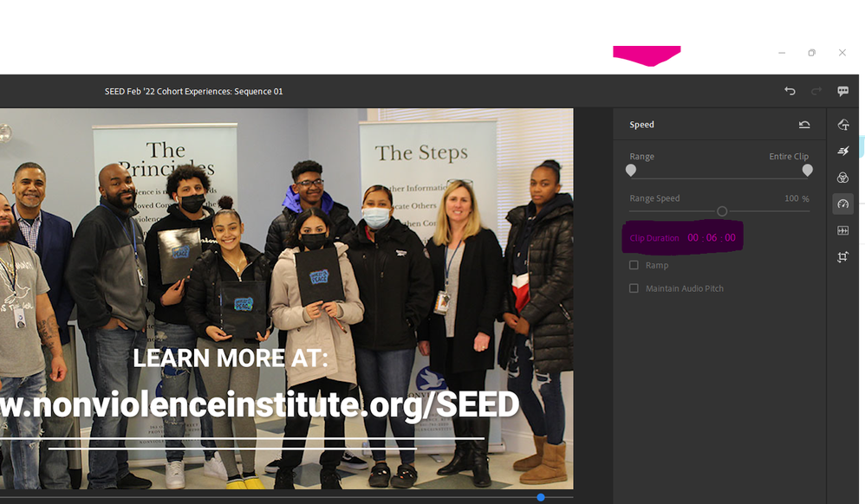The width and height of the screenshot is (865, 504).
Task: Select the Speed panel speedometer icon
Action: (x=843, y=204)
